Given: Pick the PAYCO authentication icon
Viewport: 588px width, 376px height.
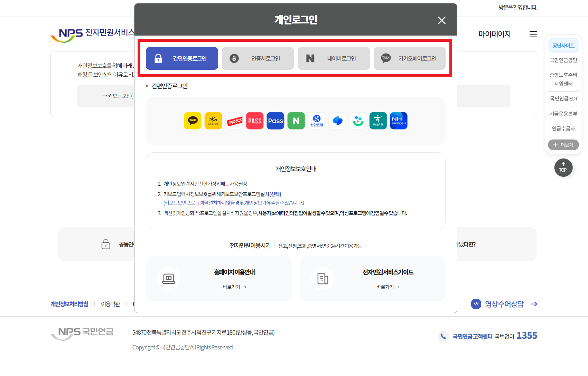Looking at the screenshot, I should 234,121.
